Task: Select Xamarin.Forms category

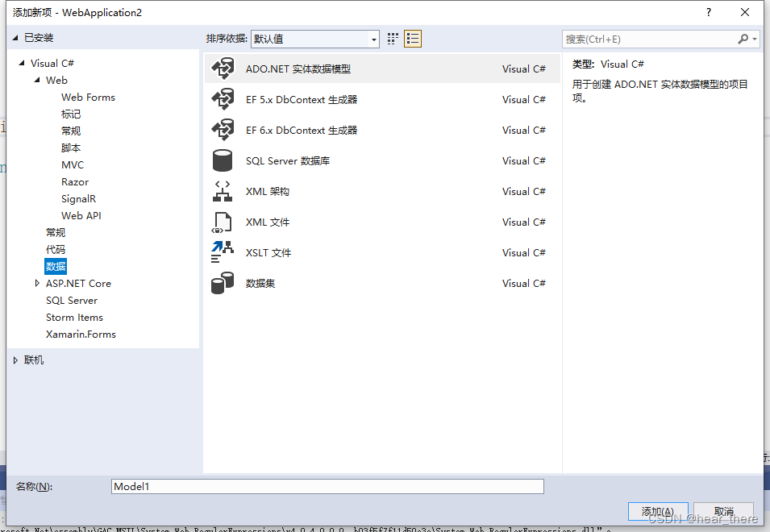Action: (81, 335)
